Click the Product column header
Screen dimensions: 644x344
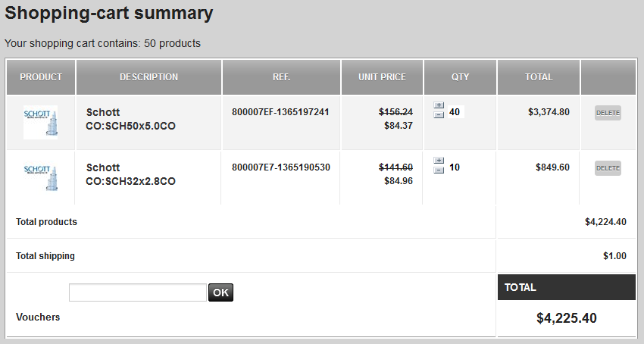[41, 77]
